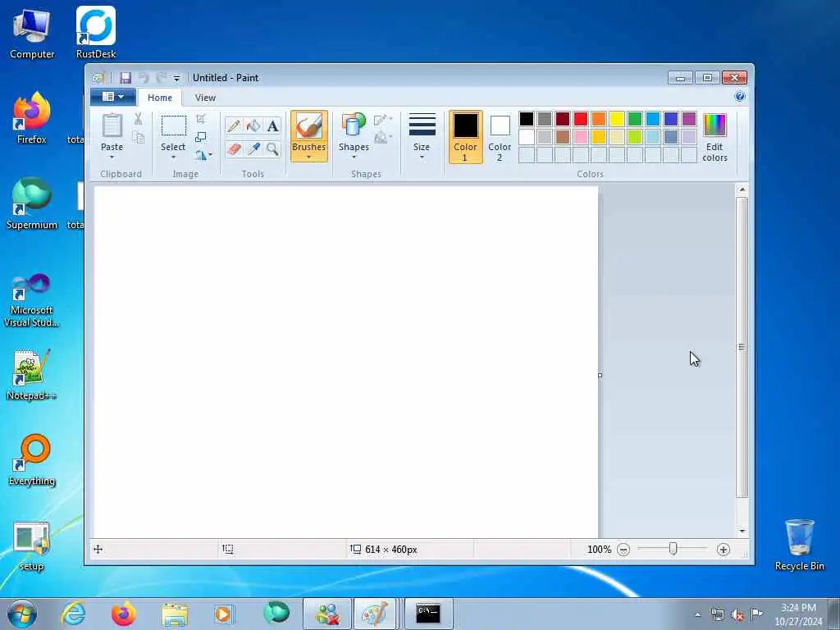Click the Action Center flag tray icon
Image resolution: width=840 pixels, height=630 pixels.
756,614
